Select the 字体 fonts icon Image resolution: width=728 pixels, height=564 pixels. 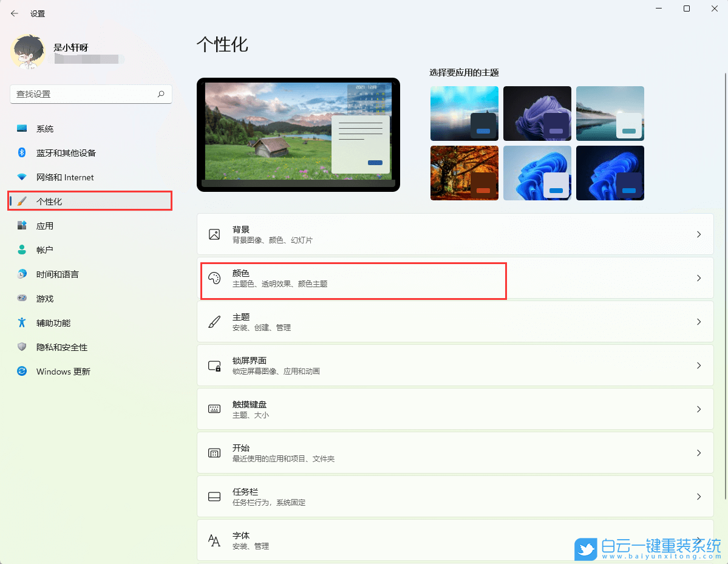214,540
